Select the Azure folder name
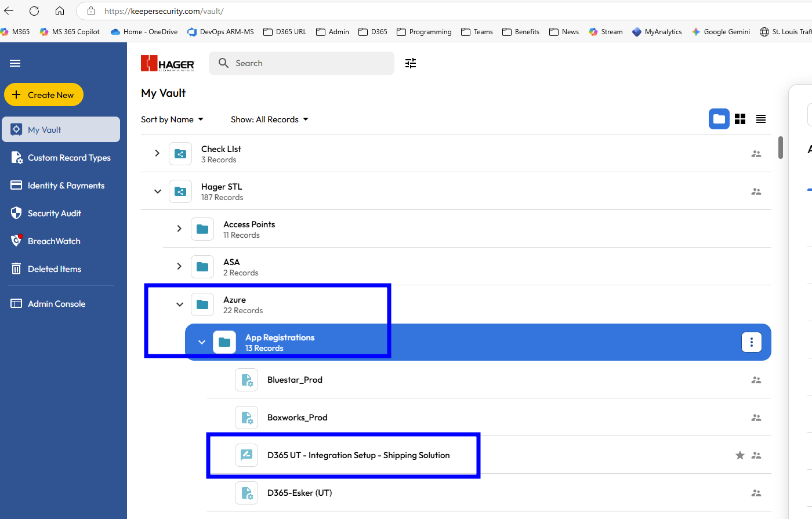Viewport: 812px width, 519px height. (235, 300)
